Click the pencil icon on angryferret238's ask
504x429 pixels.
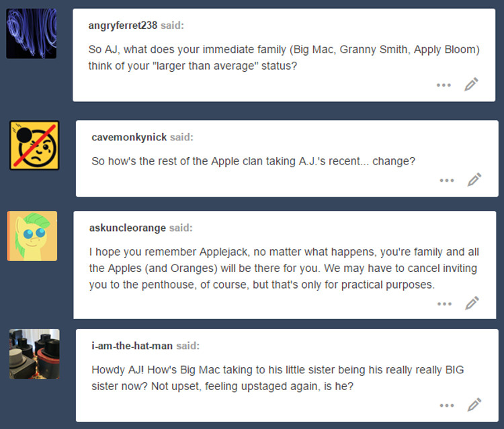tap(471, 84)
